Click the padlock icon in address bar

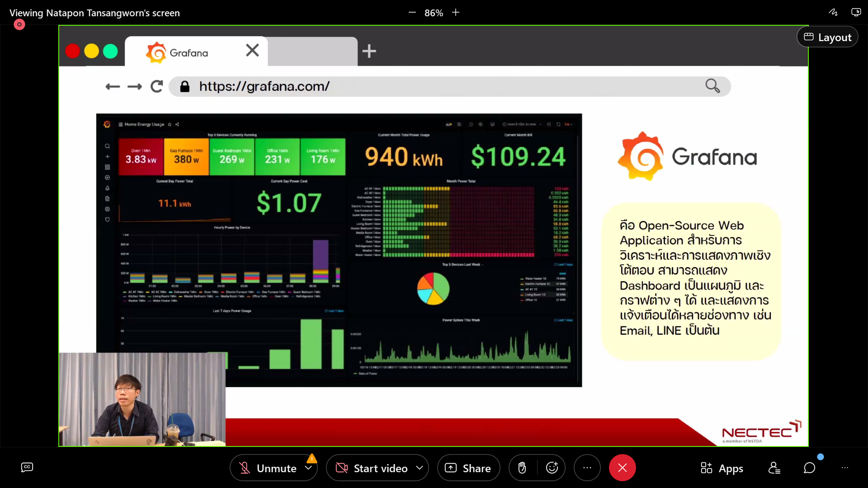pyautogui.click(x=184, y=86)
